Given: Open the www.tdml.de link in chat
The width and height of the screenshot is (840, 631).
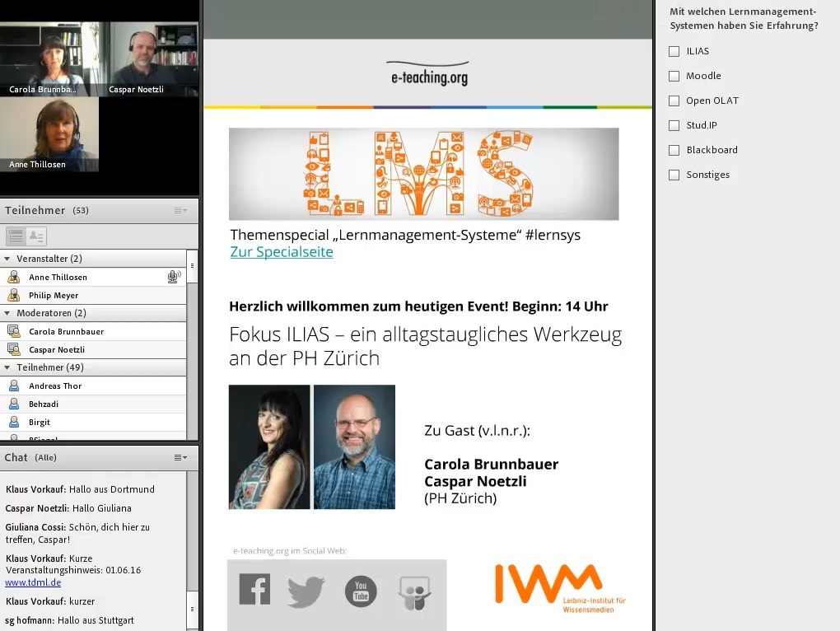Looking at the screenshot, I should tap(33, 582).
